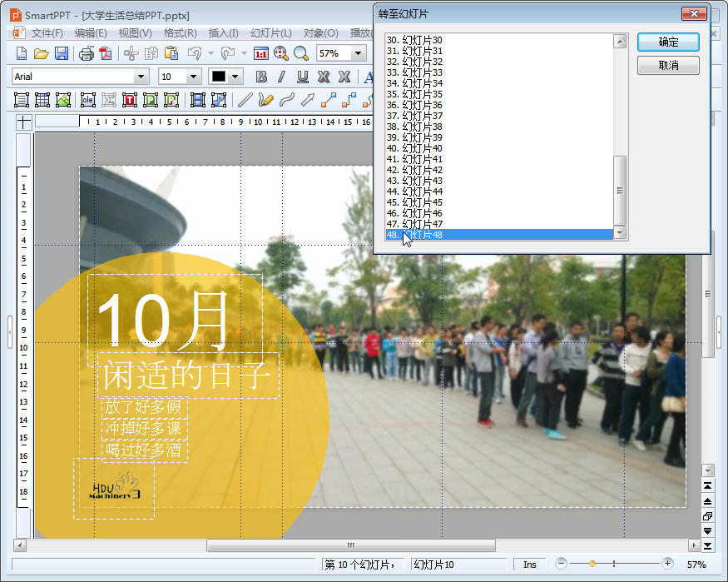
Task: Open the 编辑(E) menu
Action: 91,33
